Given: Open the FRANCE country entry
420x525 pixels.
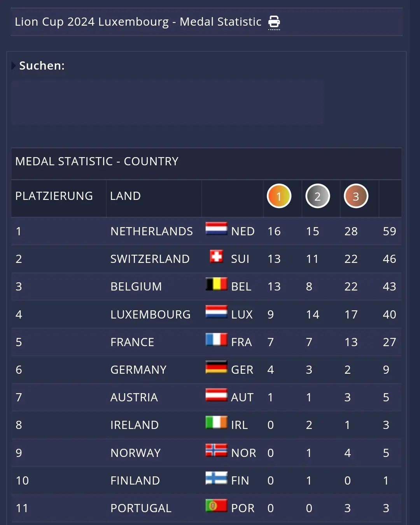Looking at the screenshot, I should coord(132,342).
